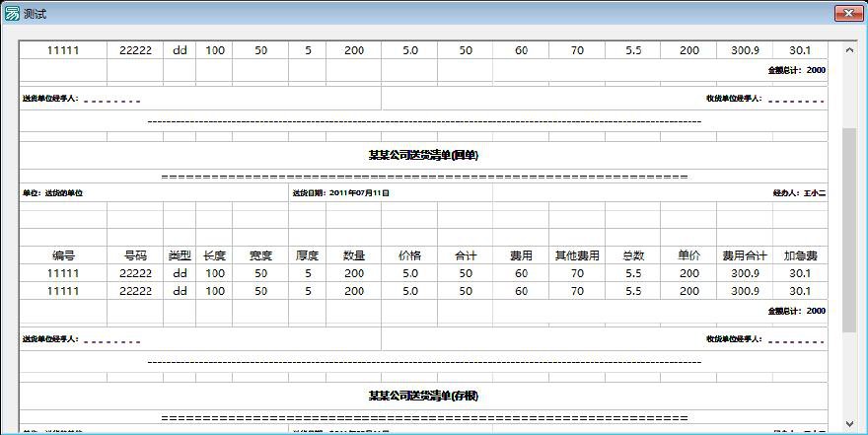Select the 号码 column header
The height and width of the screenshot is (435, 868).
click(x=135, y=254)
